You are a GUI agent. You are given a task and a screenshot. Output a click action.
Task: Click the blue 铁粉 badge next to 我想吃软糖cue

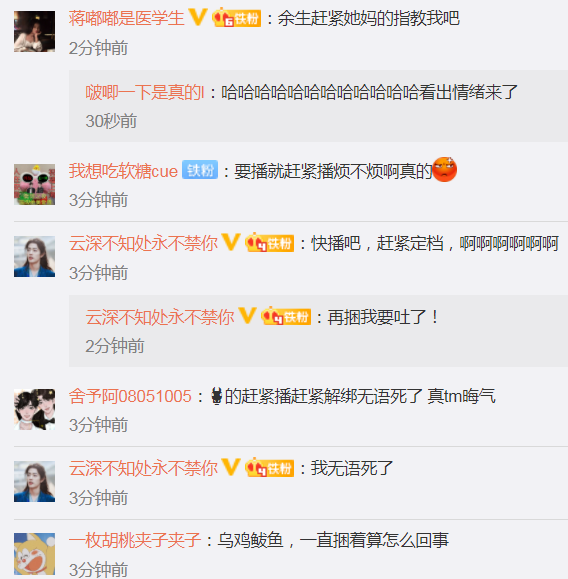[x=200, y=169]
